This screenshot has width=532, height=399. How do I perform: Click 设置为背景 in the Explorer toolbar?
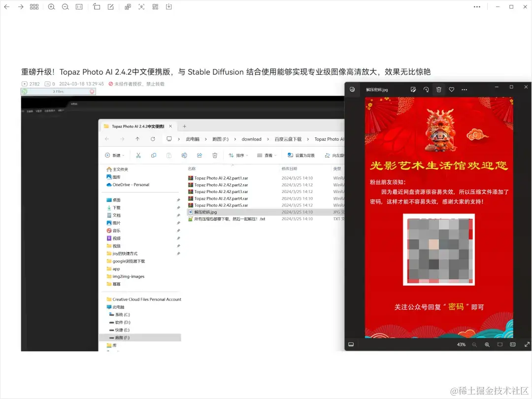(x=301, y=155)
